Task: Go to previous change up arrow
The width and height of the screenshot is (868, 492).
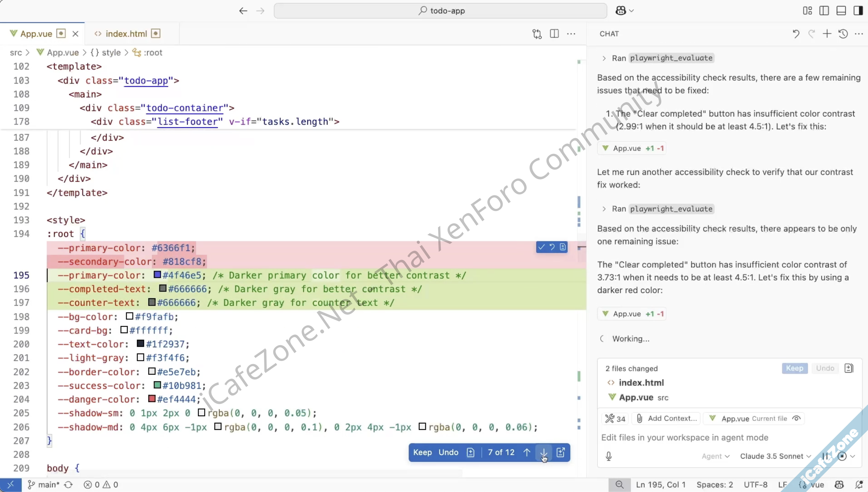Action: tap(526, 452)
